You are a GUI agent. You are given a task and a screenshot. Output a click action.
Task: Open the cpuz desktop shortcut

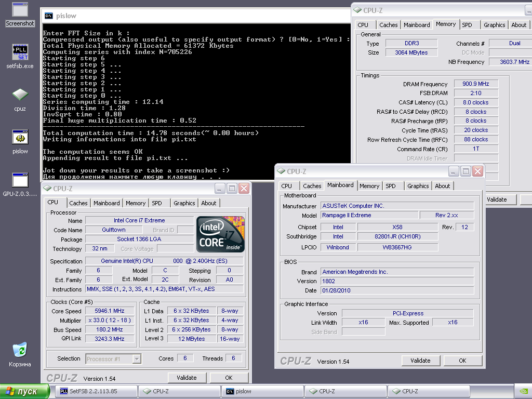pyautogui.click(x=20, y=99)
